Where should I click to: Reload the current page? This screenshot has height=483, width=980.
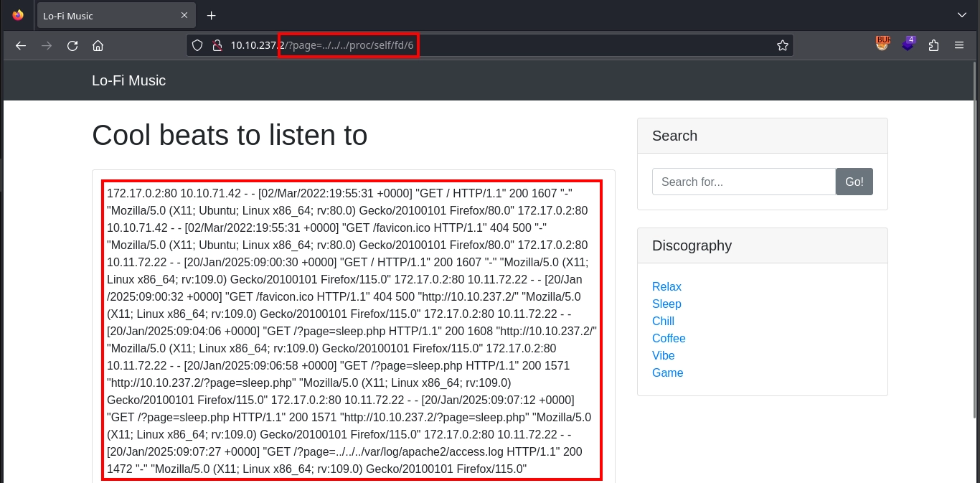72,46
